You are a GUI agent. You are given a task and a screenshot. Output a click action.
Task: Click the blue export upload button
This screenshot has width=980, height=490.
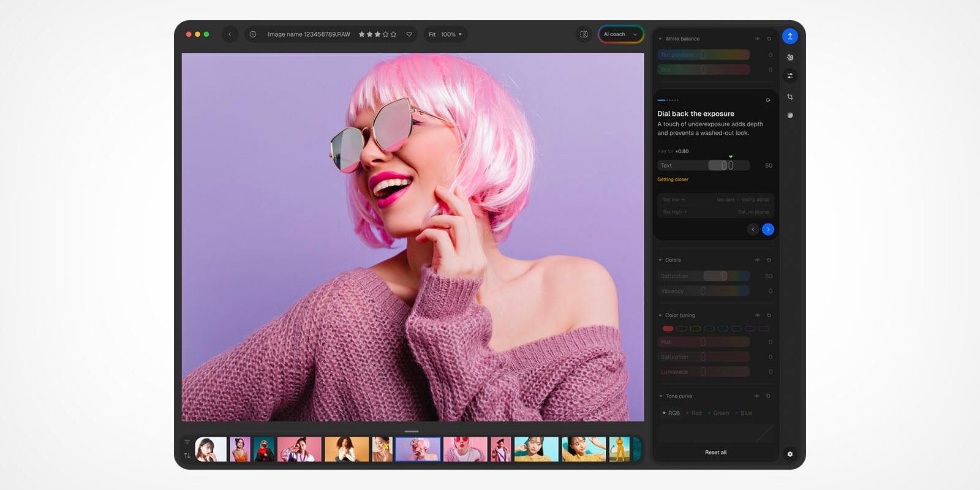coord(790,36)
